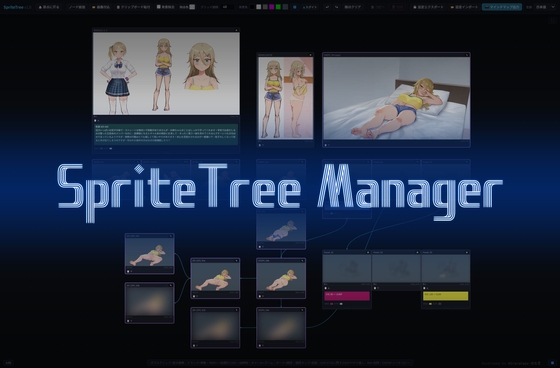Open the removal color swatch beside the checkbox
Image resolution: width=560 pixels, height=368 pixels.
point(192,7)
